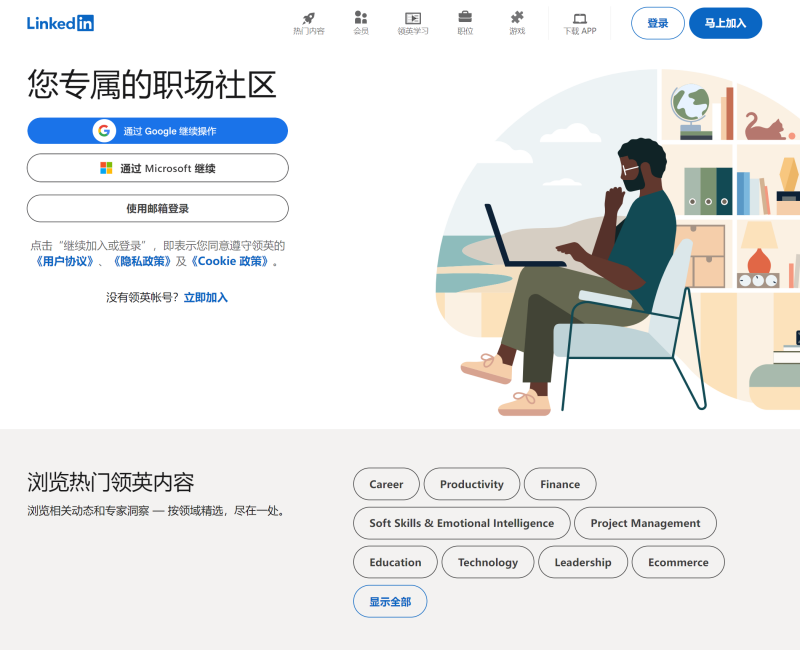Viewport: 800px width, 650px height.
Task: Select the Ecommerce topic pill
Action: point(678,562)
